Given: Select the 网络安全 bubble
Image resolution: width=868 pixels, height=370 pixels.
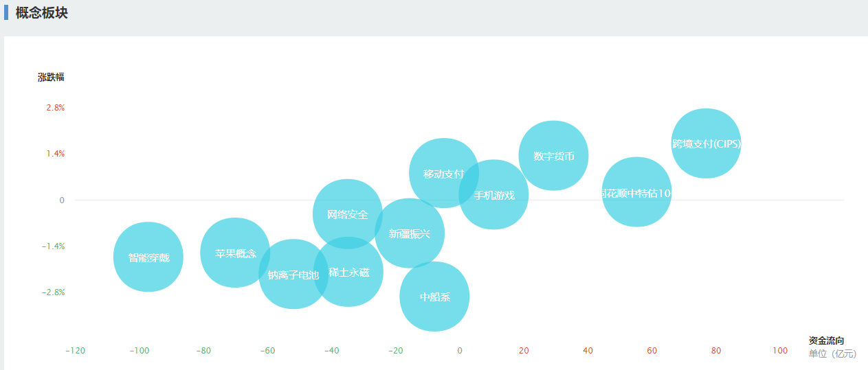Looking at the screenshot, I should (348, 214).
